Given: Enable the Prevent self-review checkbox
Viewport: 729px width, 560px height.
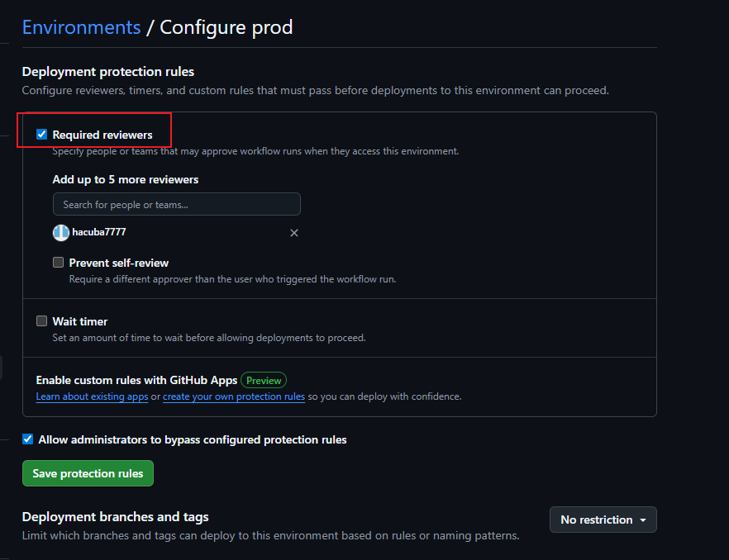Looking at the screenshot, I should [58, 263].
